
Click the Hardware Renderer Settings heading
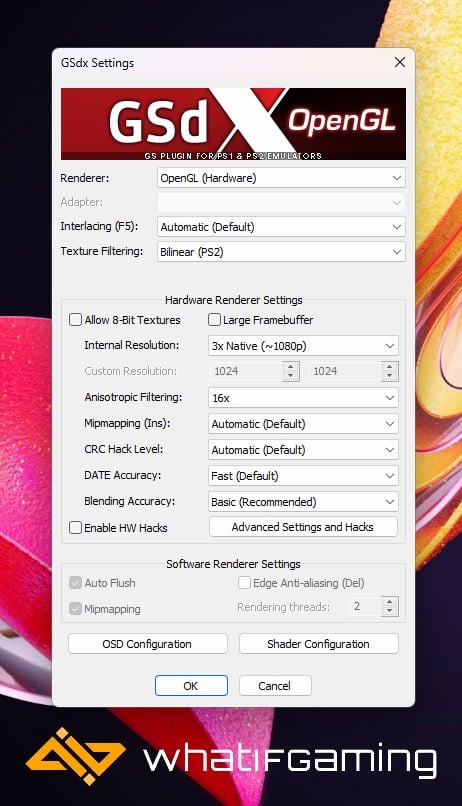pyautogui.click(x=233, y=300)
